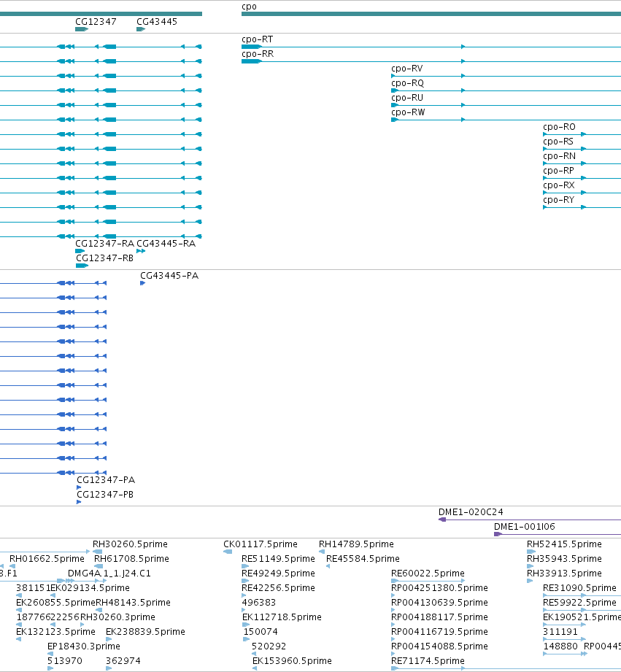Select transcript cpo-RN

tap(559, 156)
